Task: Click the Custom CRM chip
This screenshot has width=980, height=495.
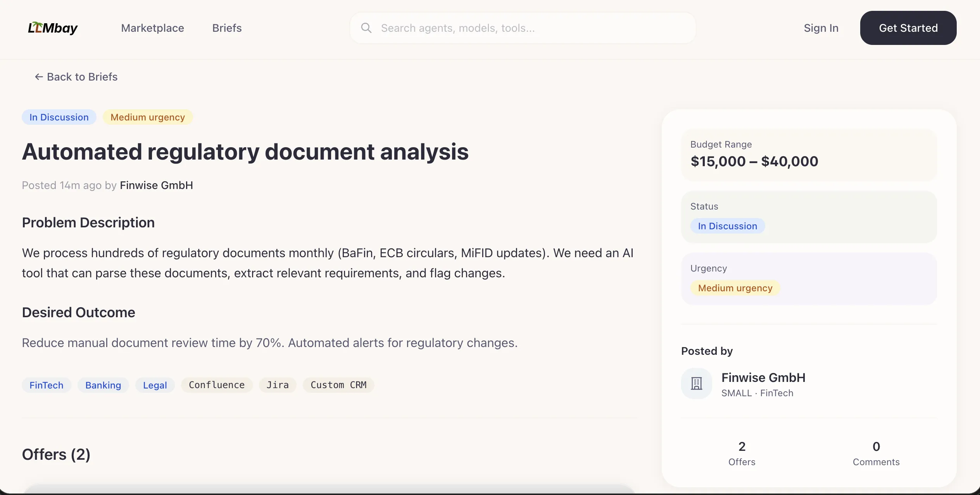Action: point(338,385)
